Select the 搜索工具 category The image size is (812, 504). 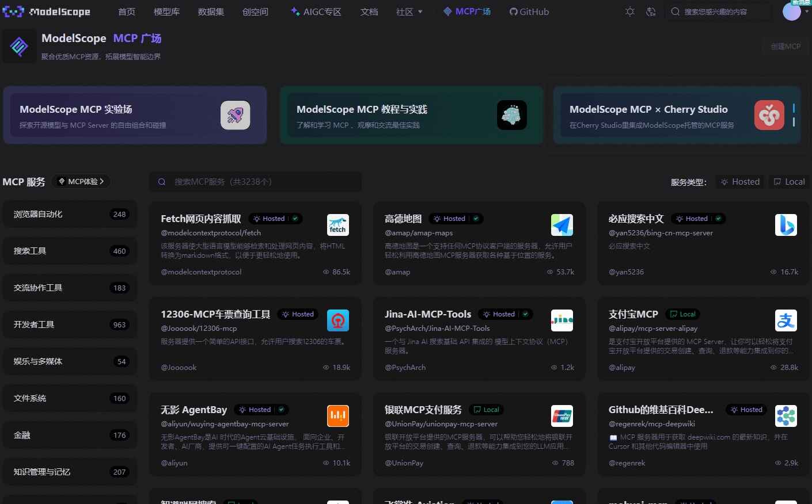(70, 251)
